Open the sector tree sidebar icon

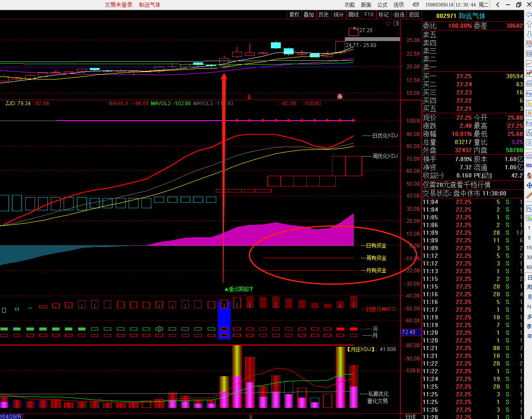pos(529,103)
